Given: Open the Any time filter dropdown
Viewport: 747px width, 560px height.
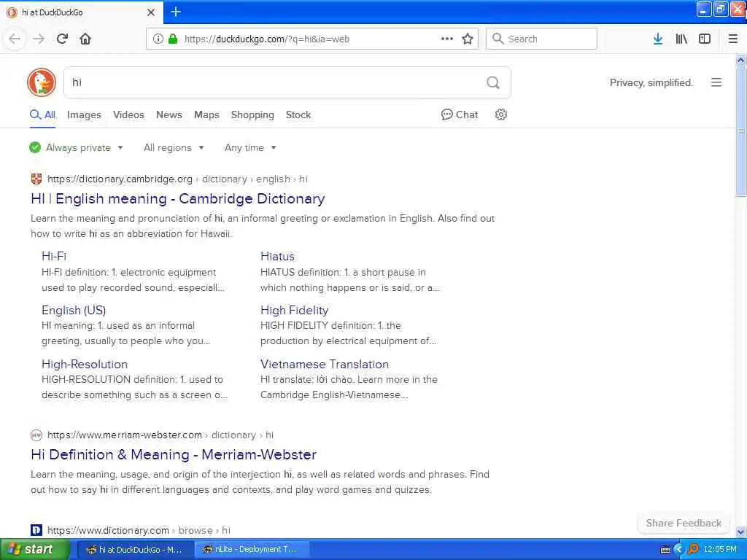Looking at the screenshot, I should pos(250,147).
